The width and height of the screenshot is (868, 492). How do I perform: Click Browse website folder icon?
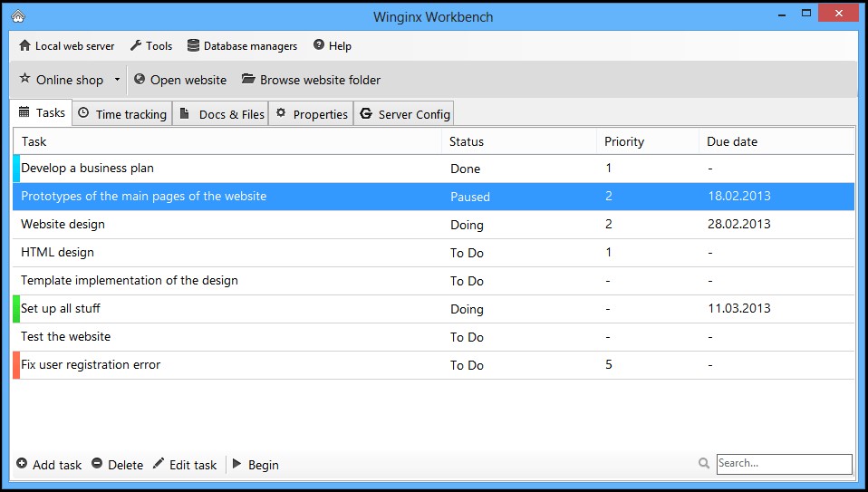248,80
